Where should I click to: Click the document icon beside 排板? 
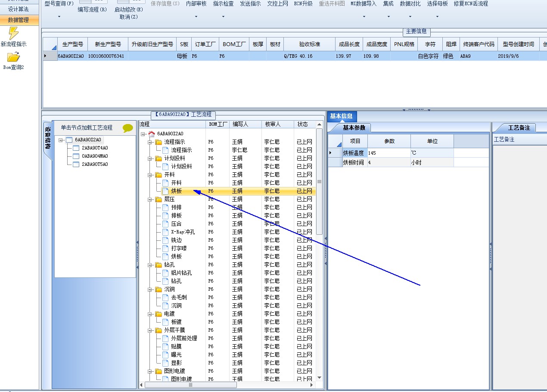(166, 216)
